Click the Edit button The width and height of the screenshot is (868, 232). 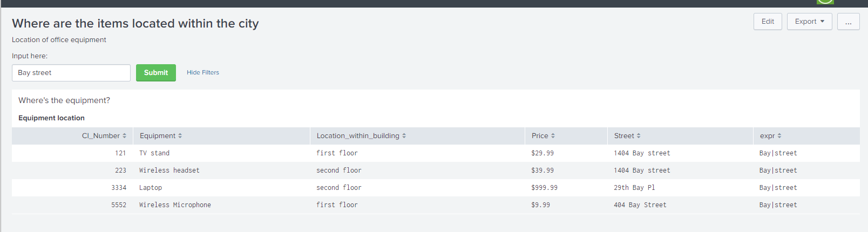click(768, 22)
